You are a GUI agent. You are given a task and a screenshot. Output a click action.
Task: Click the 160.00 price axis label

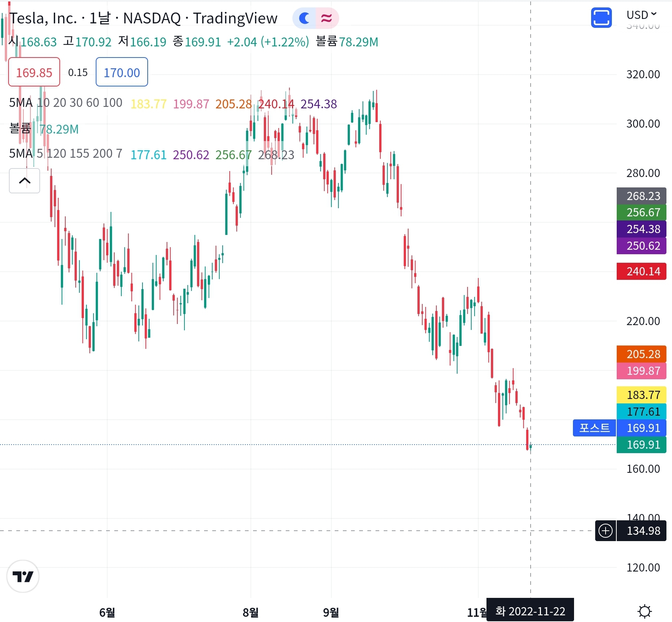(643, 469)
